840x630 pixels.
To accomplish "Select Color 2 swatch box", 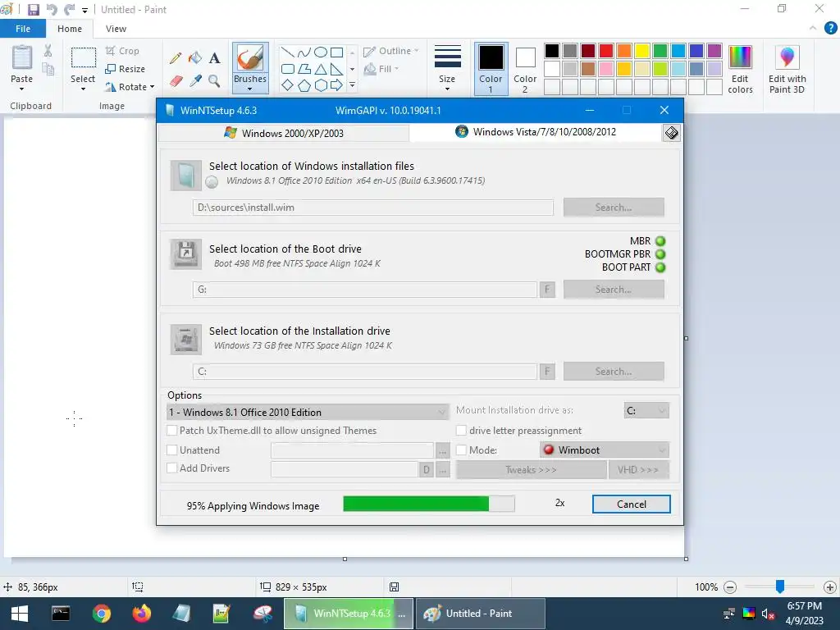I will click(525, 58).
